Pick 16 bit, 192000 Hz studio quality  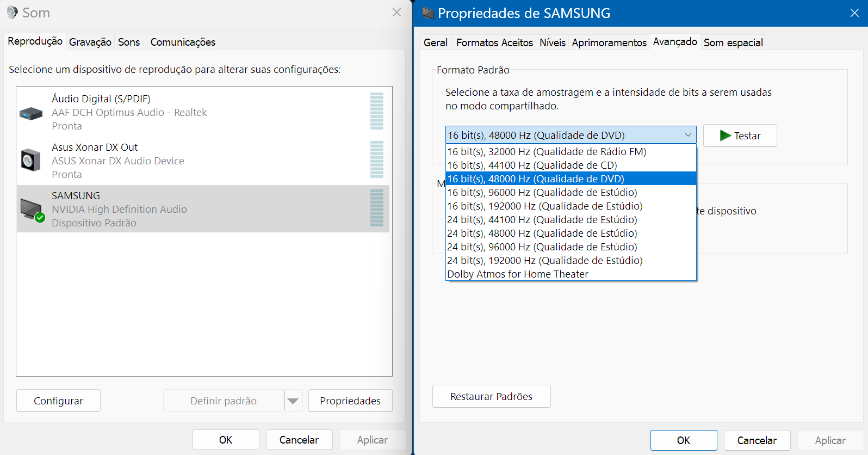point(571,206)
